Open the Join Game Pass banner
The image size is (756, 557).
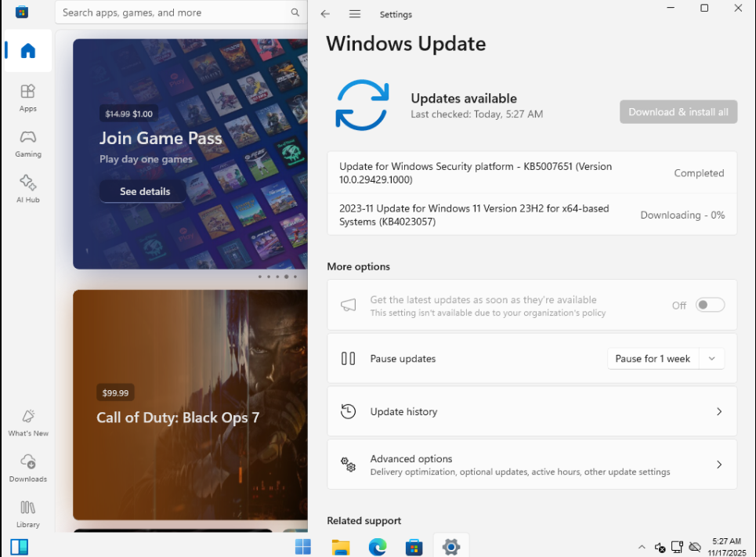coord(190,154)
